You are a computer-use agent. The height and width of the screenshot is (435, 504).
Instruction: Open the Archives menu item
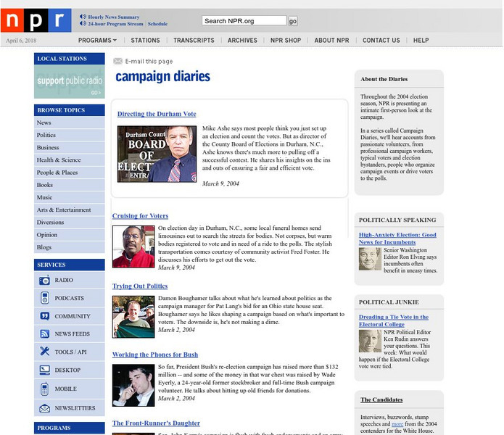pyautogui.click(x=242, y=40)
